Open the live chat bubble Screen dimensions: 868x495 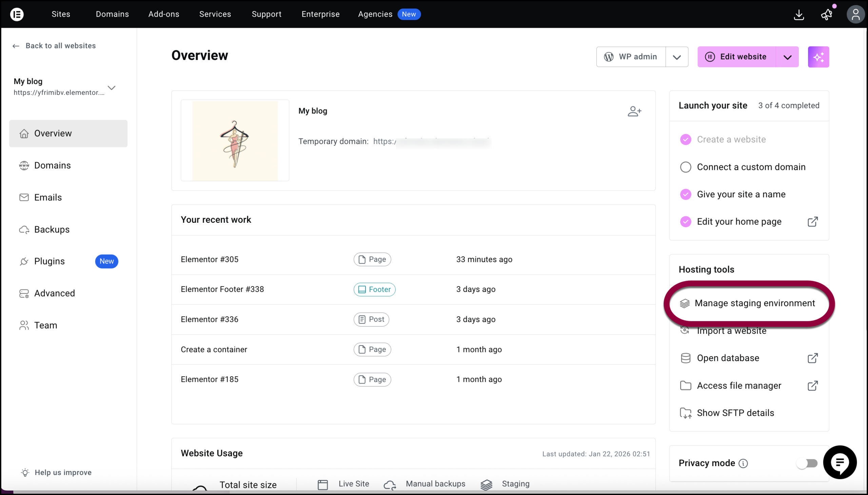tap(840, 462)
